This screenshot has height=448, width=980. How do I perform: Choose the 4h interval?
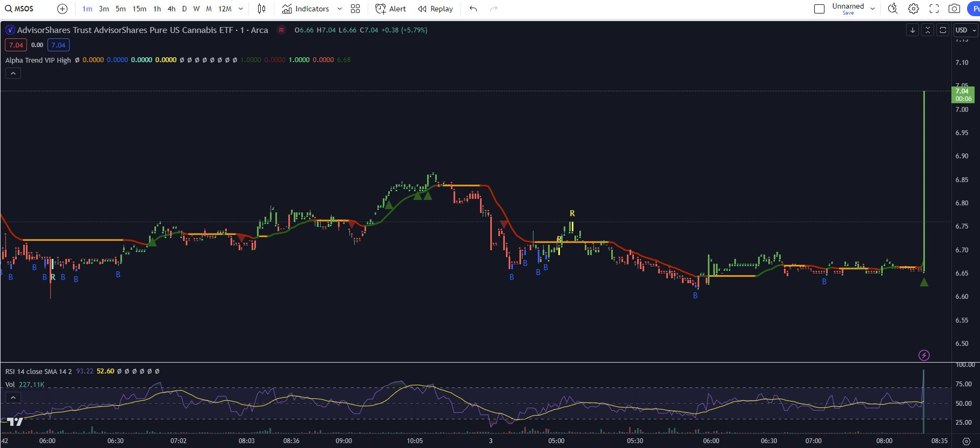[x=171, y=9]
